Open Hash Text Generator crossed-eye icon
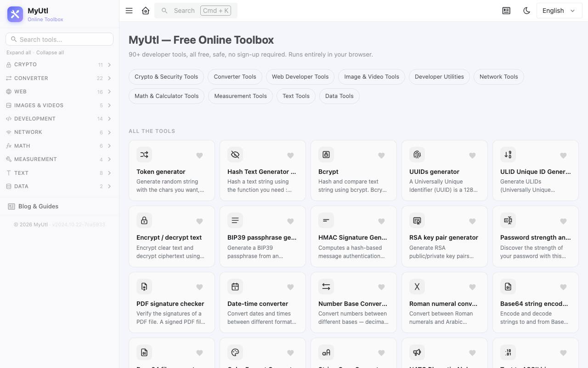 (x=235, y=155)
